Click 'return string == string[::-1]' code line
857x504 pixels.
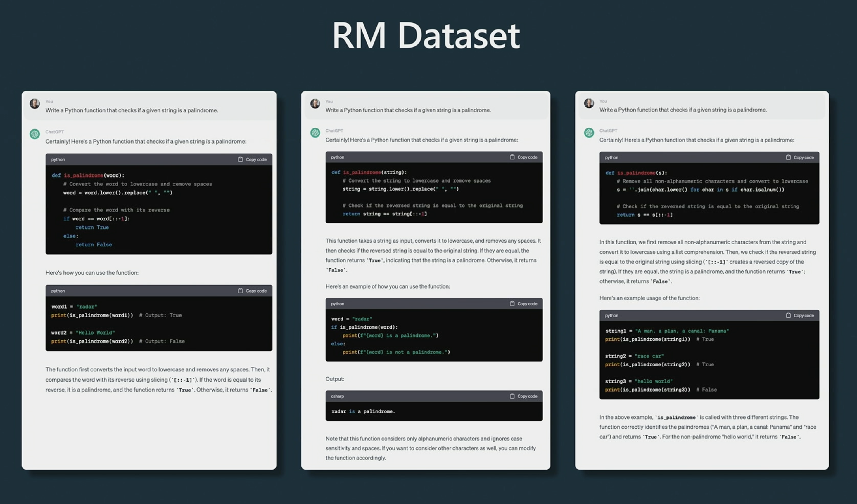click(x=385, y=214)
